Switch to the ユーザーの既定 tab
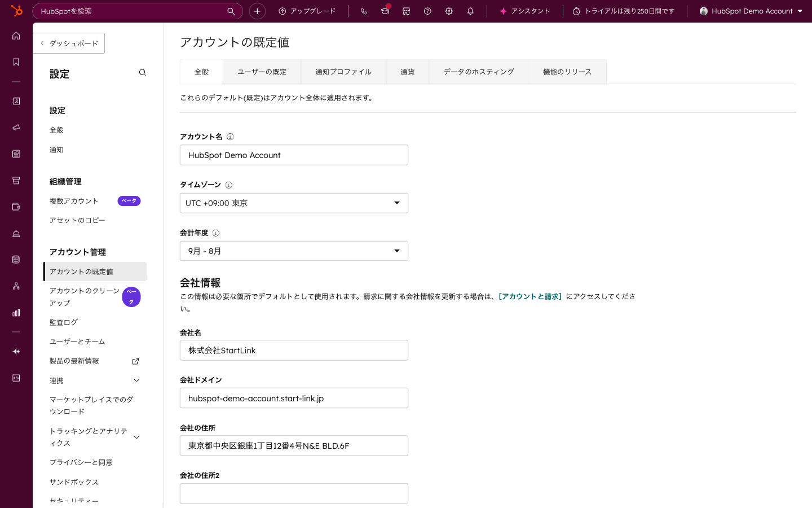This screenshot has height=508, width=812. 262,72
